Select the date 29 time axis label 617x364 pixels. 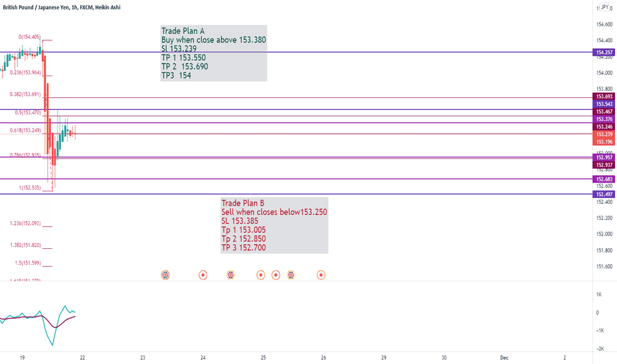(384, 357)
